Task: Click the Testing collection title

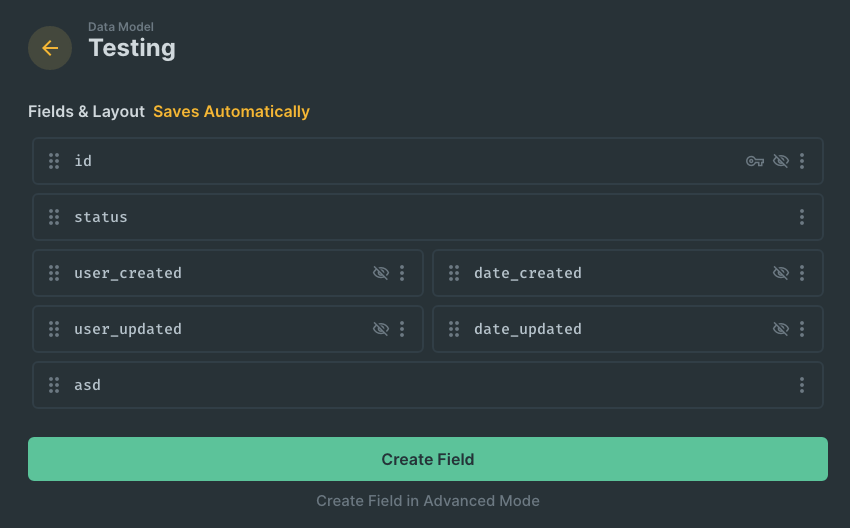Action: [x=132, y=48]
